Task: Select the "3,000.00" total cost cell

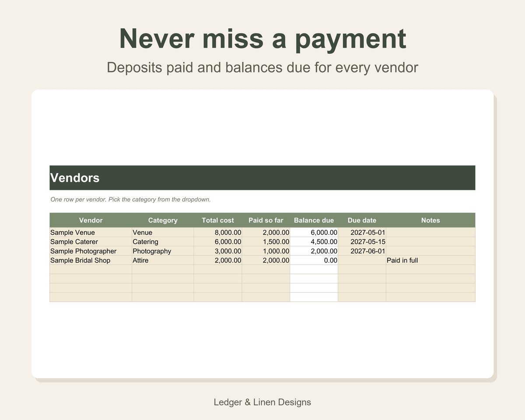Action: 218,251
